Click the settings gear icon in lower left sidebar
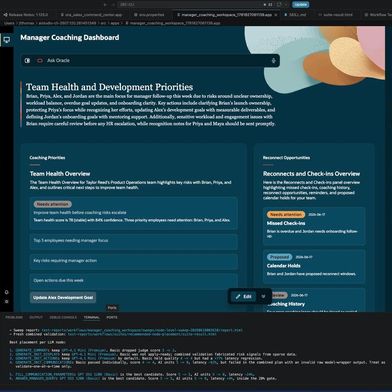This screenshot has height=392, width=392. (6, 302)
